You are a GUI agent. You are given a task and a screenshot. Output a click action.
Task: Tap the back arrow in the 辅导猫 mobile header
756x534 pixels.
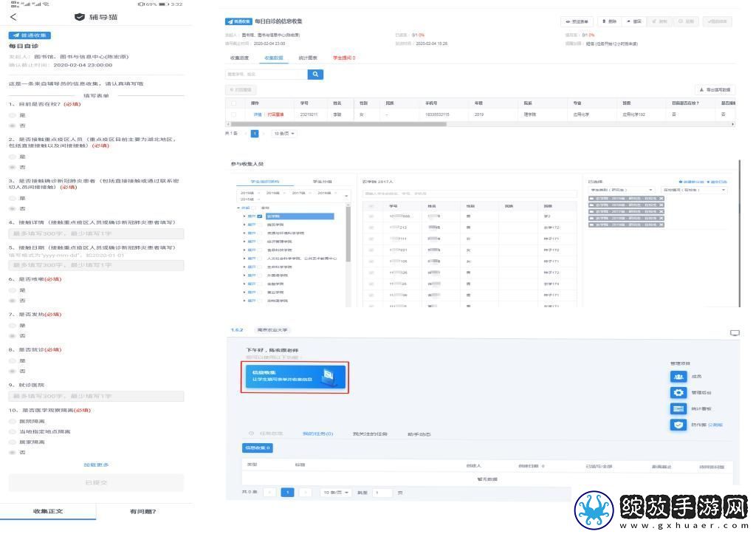tap(13, 18)
